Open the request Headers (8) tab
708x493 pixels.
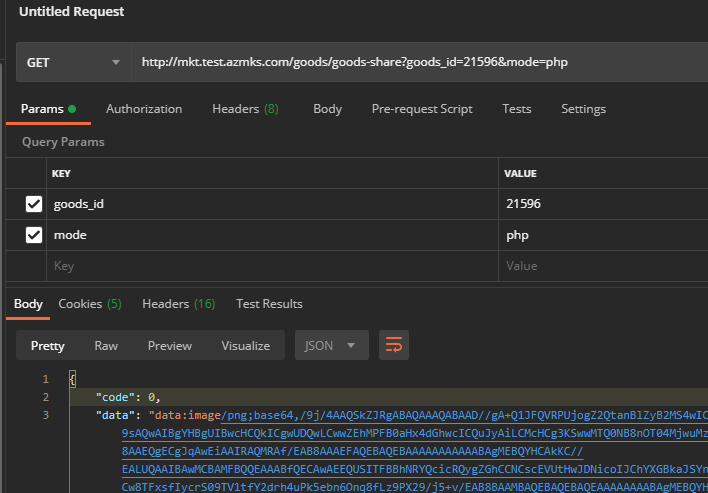245,109
